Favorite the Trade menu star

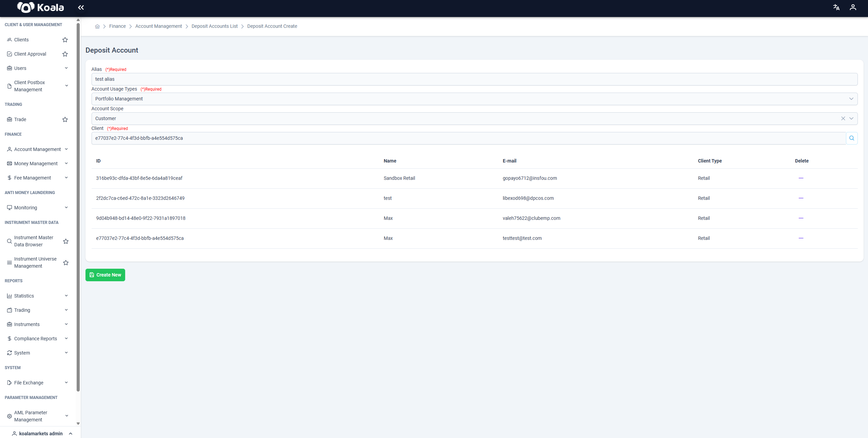click(x=65, y=119)
